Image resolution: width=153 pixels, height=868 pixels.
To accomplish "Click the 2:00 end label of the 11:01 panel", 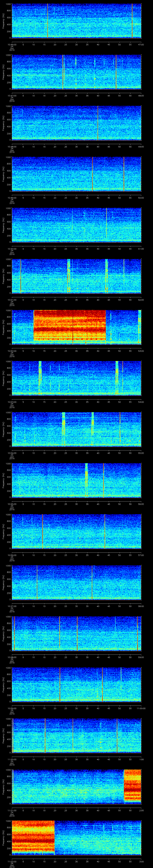I will [141, 810].
